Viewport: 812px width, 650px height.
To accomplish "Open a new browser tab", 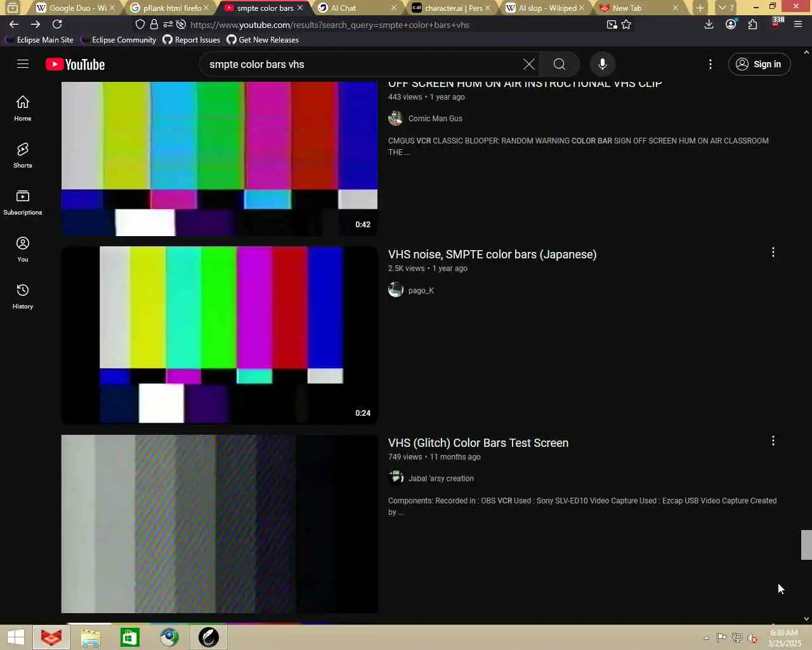I will [x=700, y=8].
